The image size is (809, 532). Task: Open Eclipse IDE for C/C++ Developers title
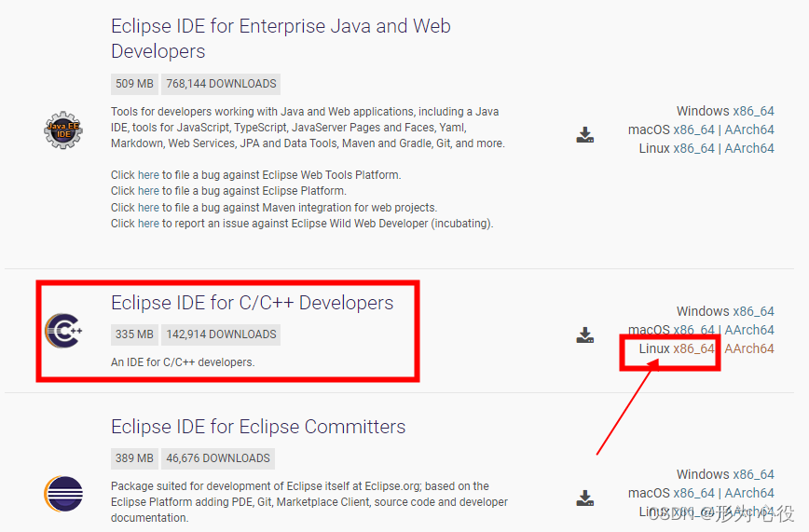(x=253, y=303)
